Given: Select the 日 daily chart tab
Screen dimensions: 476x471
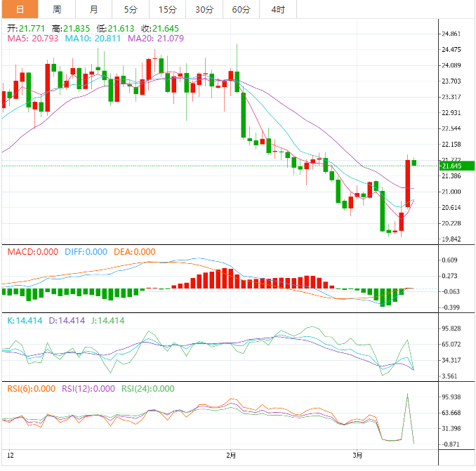Looking at the screenshot, I should [19, 9].
